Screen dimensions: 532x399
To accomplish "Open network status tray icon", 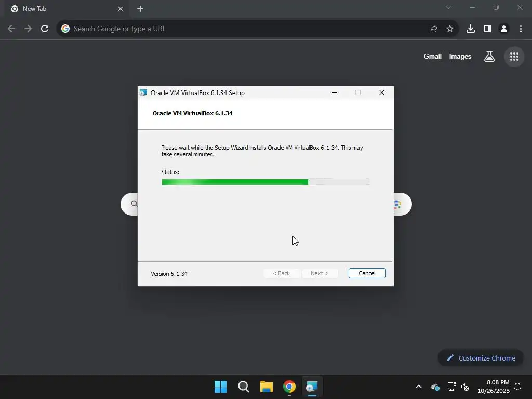I will pyautogui.click(x=451, y=387).
